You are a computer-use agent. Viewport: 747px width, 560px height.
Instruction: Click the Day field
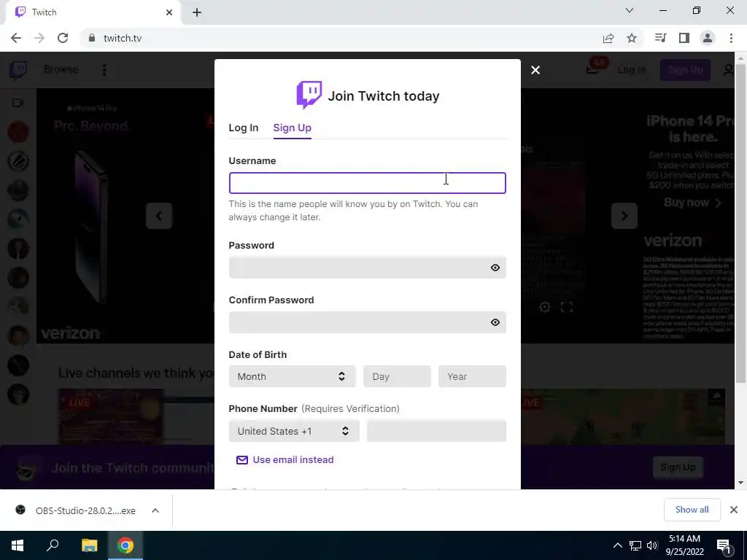pos(397,376)
